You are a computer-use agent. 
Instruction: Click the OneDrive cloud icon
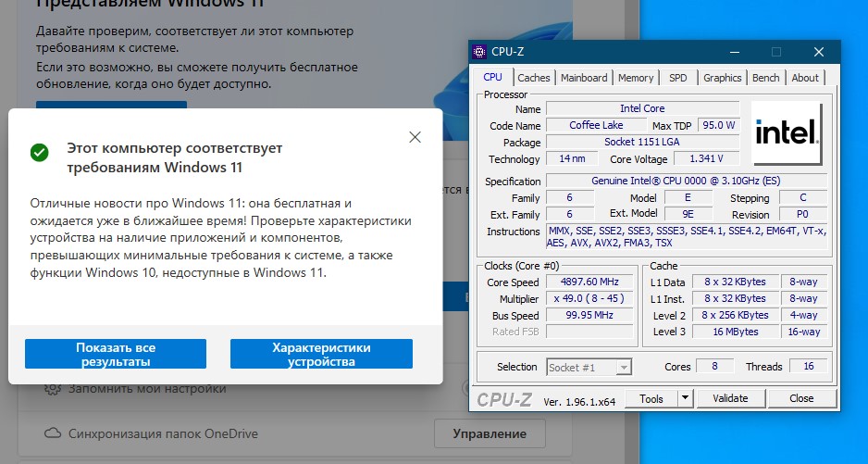53,433
